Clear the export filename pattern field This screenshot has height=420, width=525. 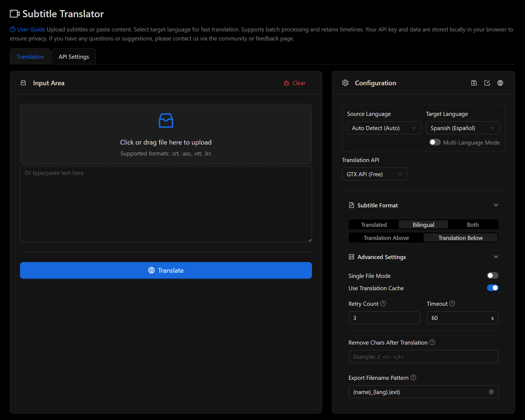tap(491, 392)
